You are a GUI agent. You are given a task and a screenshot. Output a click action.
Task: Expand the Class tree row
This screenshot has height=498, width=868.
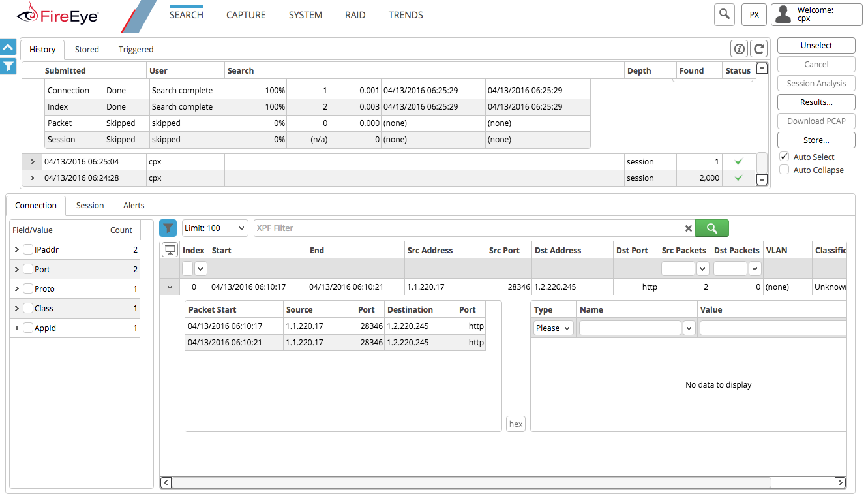(16, 308)
